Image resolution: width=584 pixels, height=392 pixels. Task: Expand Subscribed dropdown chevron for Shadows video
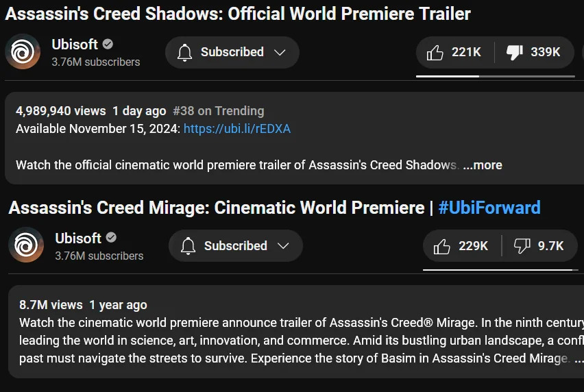click(x=280, y=53)
